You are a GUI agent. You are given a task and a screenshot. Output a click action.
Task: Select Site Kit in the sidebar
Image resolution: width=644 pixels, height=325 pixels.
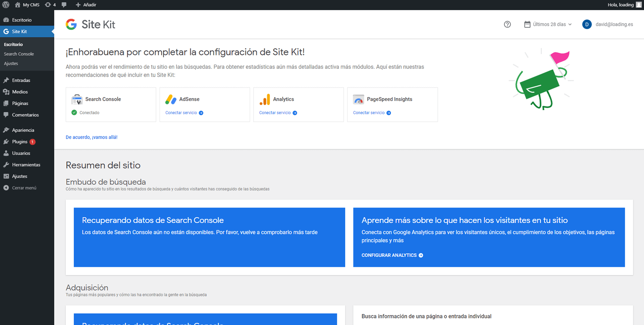[27, 31]
